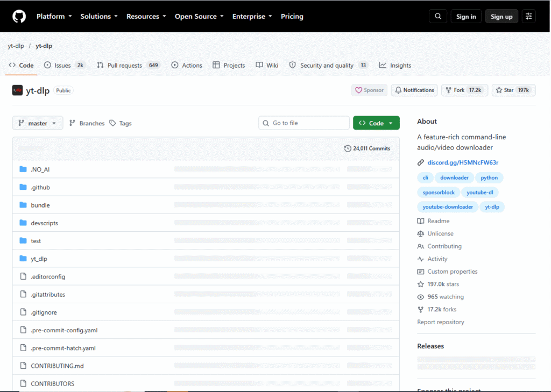This screenshot has width=551, height=392.
Task: View Tags list
Action: [121, 123]
